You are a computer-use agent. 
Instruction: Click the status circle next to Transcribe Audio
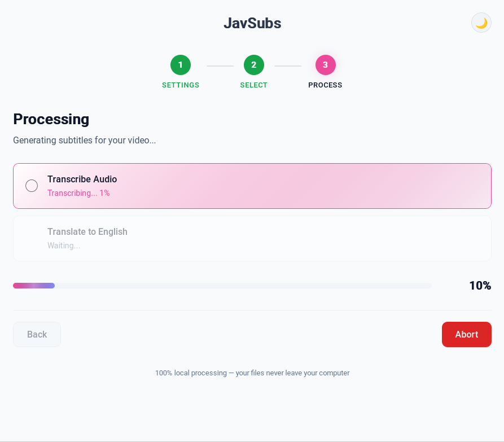point(32,186)
